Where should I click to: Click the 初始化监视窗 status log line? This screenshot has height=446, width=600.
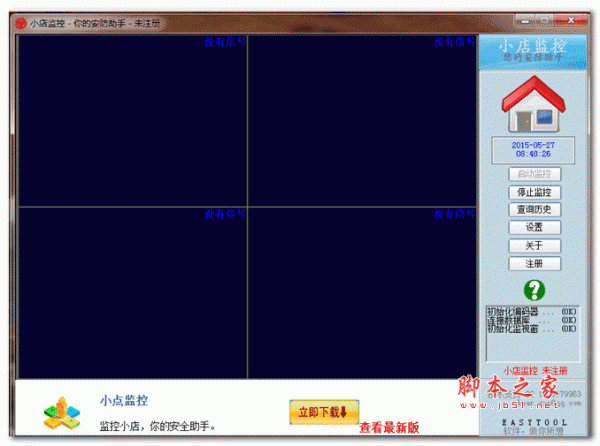click(532, 329)
